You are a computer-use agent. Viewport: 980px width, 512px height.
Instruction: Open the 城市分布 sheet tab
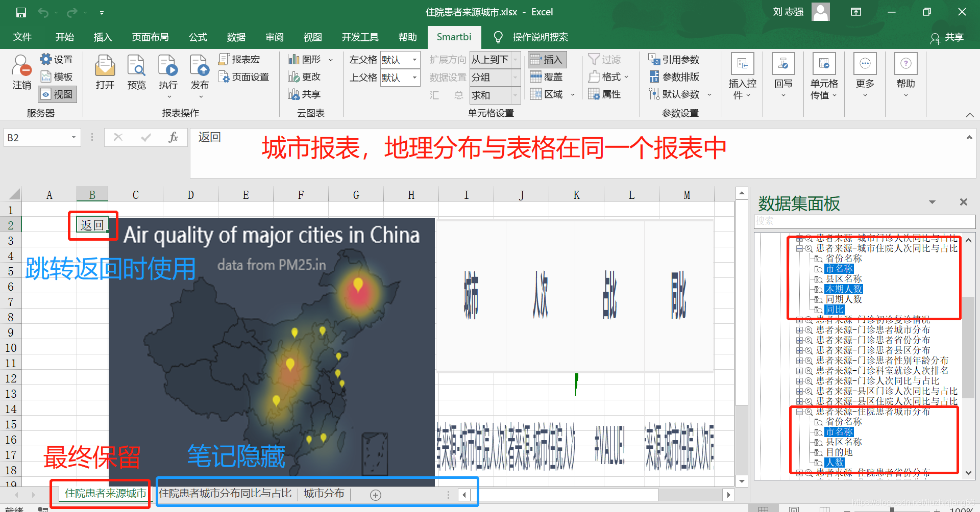coord(324,494)
